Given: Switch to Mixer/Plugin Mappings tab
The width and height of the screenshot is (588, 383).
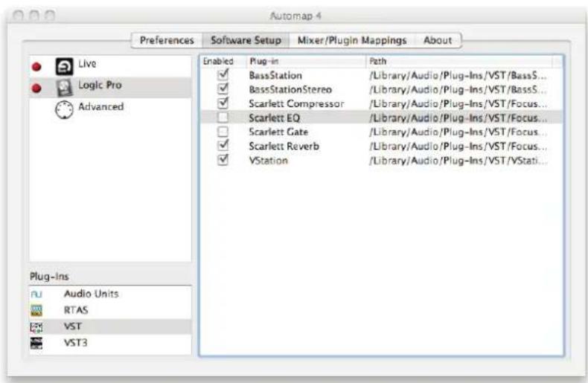Looking at the screenshot, I should 352,40.
